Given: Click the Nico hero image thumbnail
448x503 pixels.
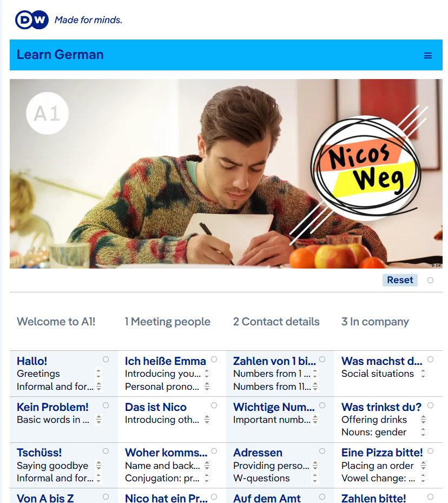Looking at the screenshot, I should [x=226, y=174].
